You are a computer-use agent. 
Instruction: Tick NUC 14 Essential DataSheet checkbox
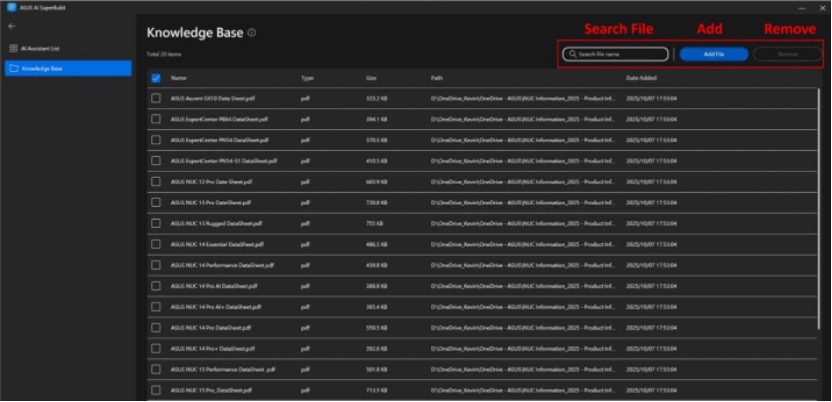[x=156, y=244]
